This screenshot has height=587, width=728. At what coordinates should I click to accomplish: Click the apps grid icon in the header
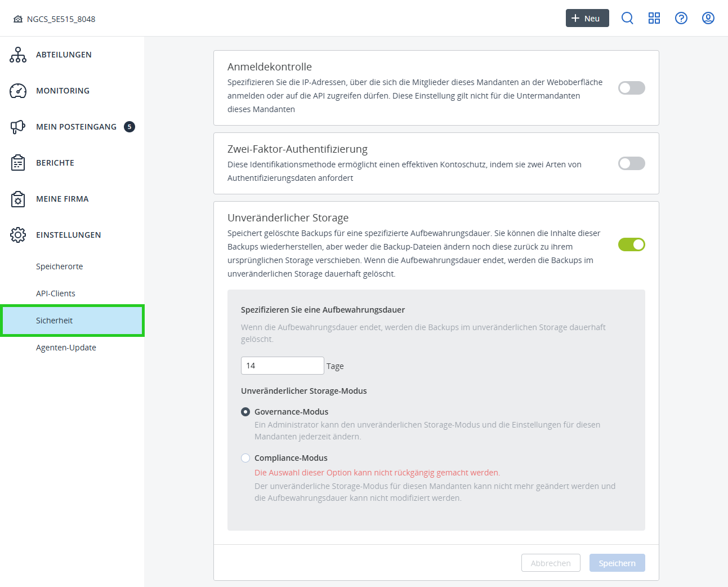click(654, 17)
